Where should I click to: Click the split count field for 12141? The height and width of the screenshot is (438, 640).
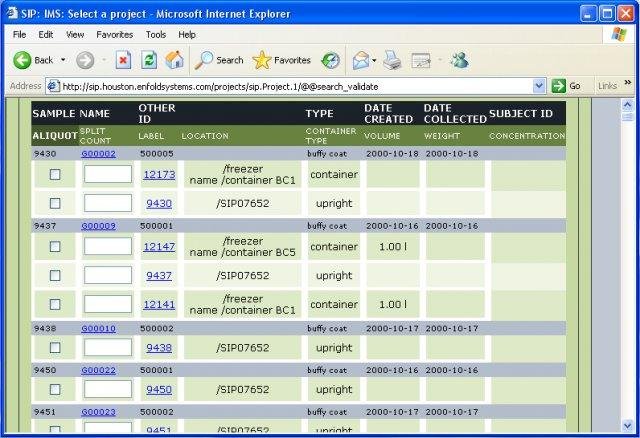(x=107, y=304)
